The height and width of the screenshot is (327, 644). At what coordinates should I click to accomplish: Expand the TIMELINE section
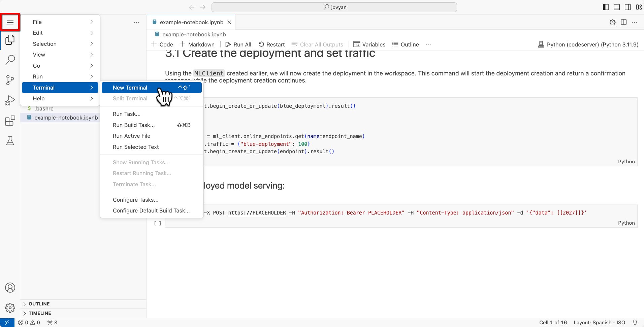point(40,313)
